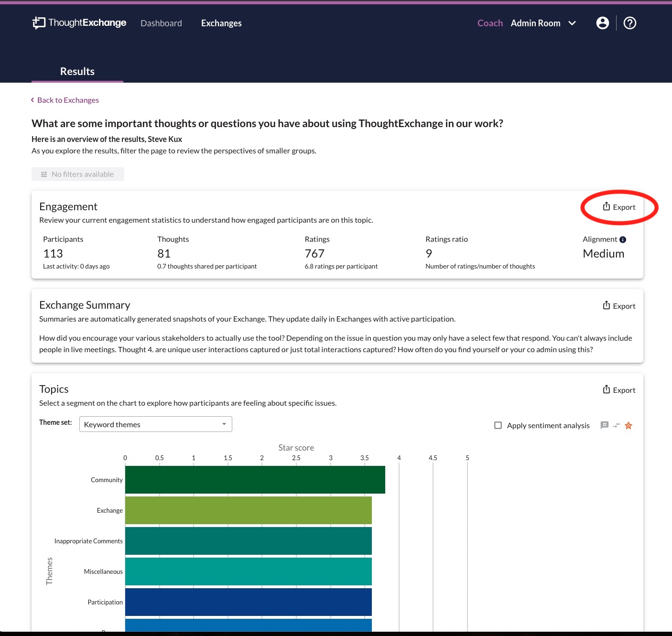Click the Inappropriate Comments theme label
Viewport: 672px width, 636px height.
88,541
